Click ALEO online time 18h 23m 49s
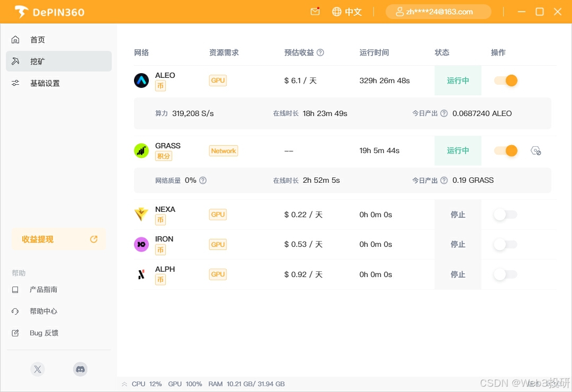This screenshot has height=392, width=572. pyautogui.click(x=325, y=113)
